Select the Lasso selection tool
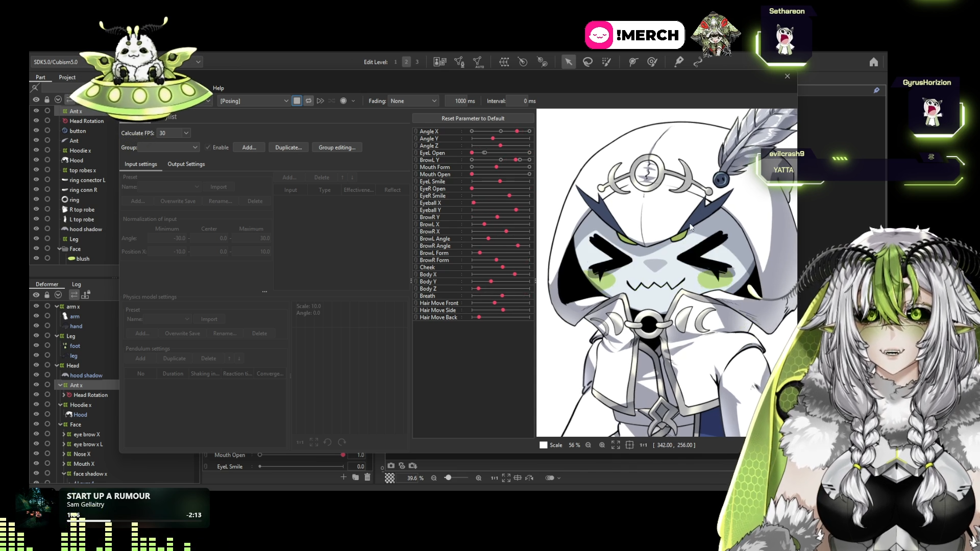 click(x=587, y=62)
